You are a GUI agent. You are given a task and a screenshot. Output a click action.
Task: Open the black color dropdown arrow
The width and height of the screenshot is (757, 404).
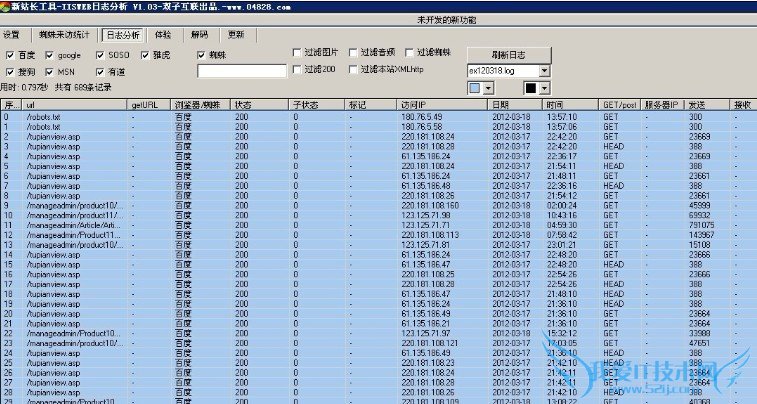click(x=545, y=88)
